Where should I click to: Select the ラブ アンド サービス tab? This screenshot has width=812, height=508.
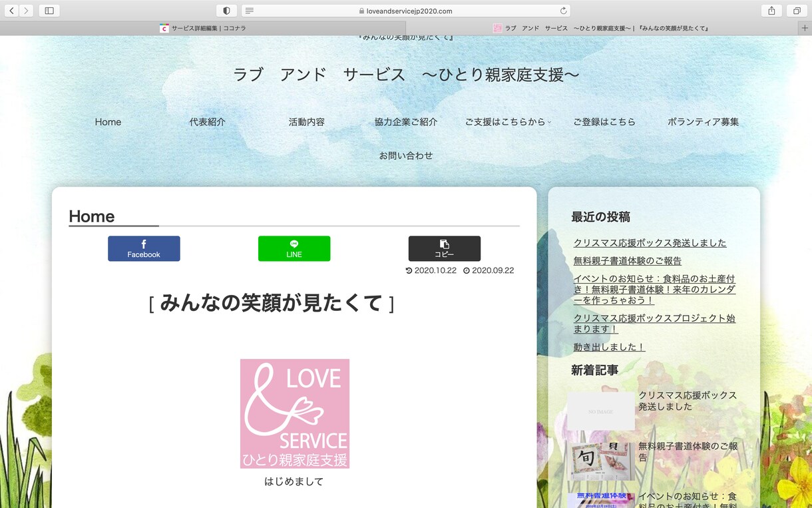click(x=602, y=28)
